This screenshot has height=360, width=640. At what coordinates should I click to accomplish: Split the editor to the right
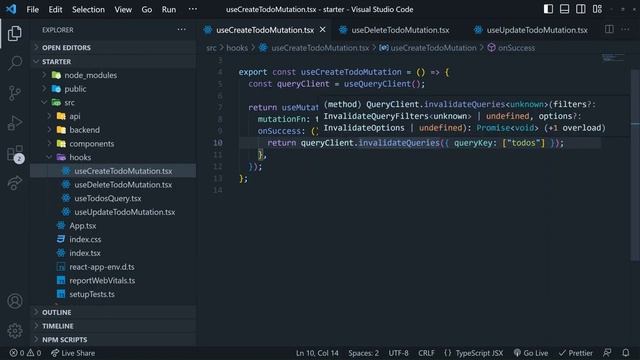tap(609, 29)
